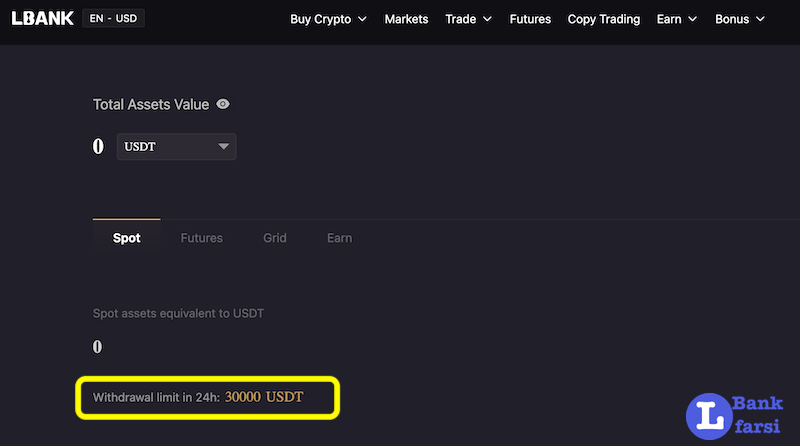
Task: Expand the Bonus menu
Action: [739, 19]
